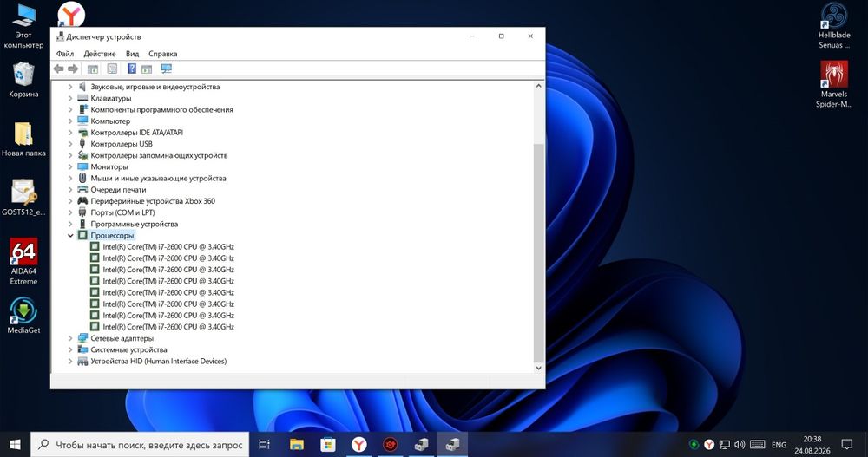Screen dimensions: 868x457
Task: Open the Properties toolbar button
Action: pyautogui.click(x=112, y=69)
